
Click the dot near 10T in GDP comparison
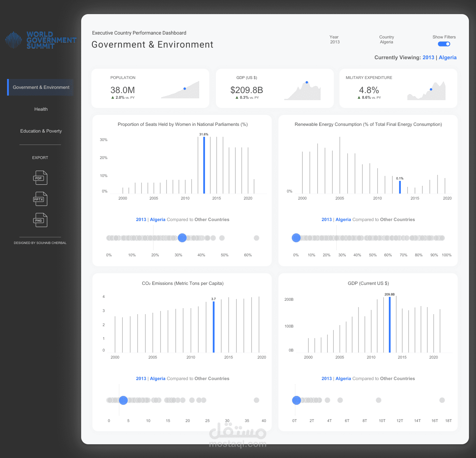(x=379, y=400)
